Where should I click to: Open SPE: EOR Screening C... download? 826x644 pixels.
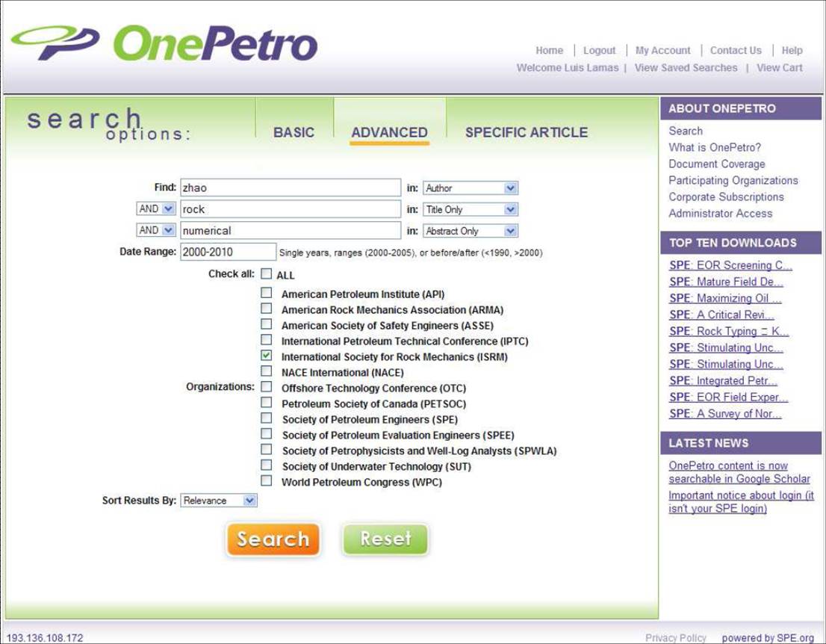tap(730, 265)
